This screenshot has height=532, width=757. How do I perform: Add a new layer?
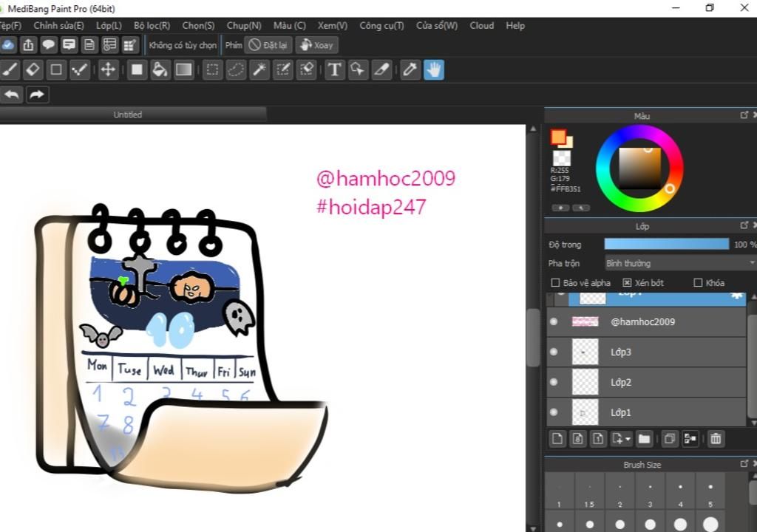click(x=557, y=439)
